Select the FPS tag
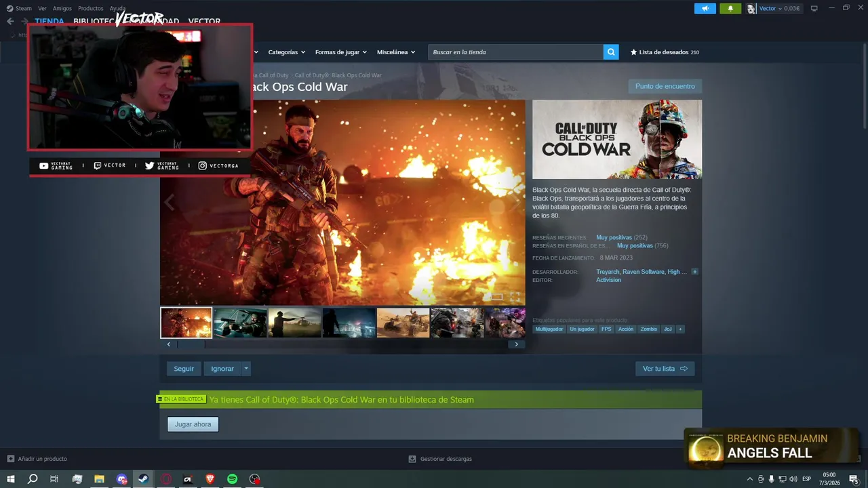The height and width of the screenshot is (488, 868). [606, 329]
